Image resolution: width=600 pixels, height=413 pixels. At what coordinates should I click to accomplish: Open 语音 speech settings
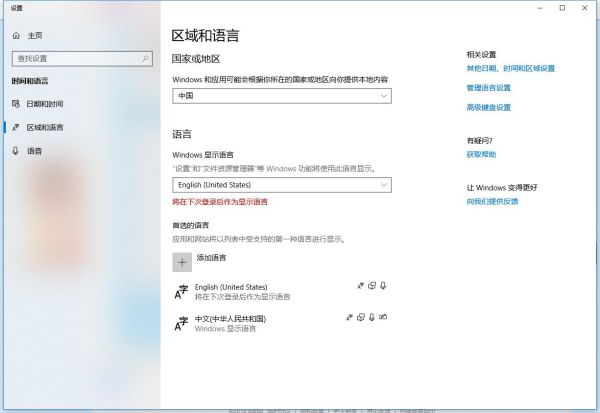[x=34, y=151]
